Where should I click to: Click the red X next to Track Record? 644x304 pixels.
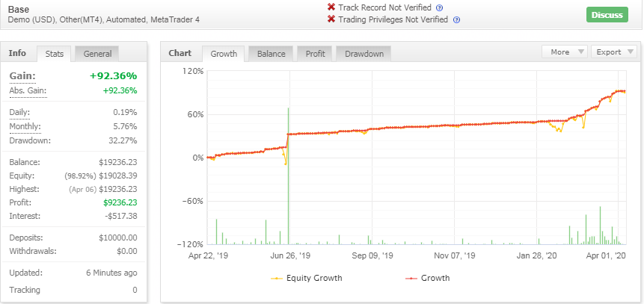[331, 7]
